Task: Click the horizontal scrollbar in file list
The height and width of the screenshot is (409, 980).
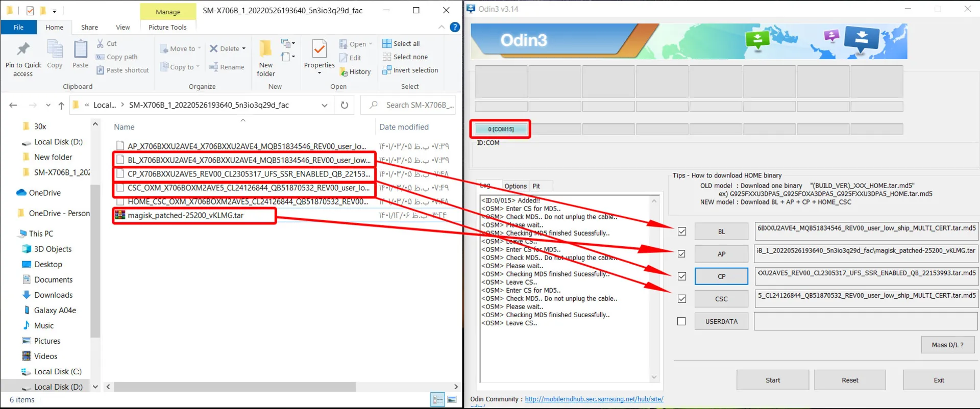Action: pyautogui.click(x=234, y=387)
